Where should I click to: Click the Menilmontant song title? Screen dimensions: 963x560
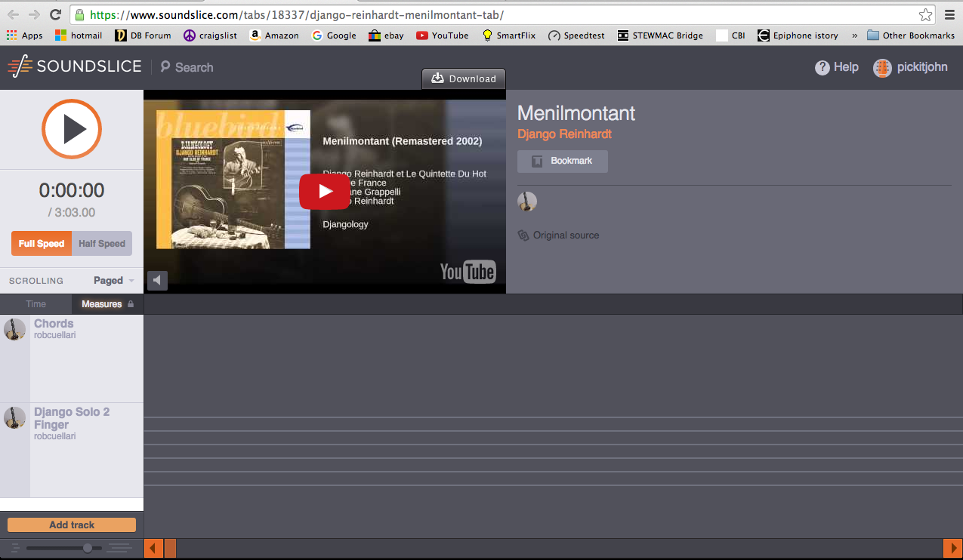[576, 113]
